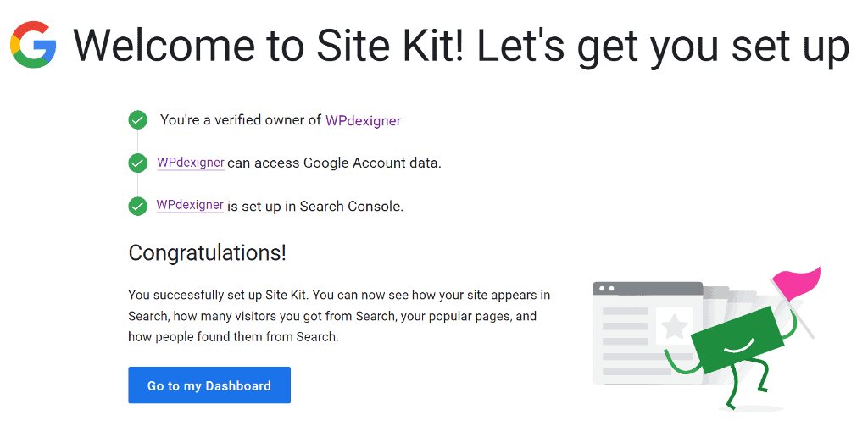Click the text 'is set up in Search Console.'
The image size is (868, 426).
click(x=314, y=206)
